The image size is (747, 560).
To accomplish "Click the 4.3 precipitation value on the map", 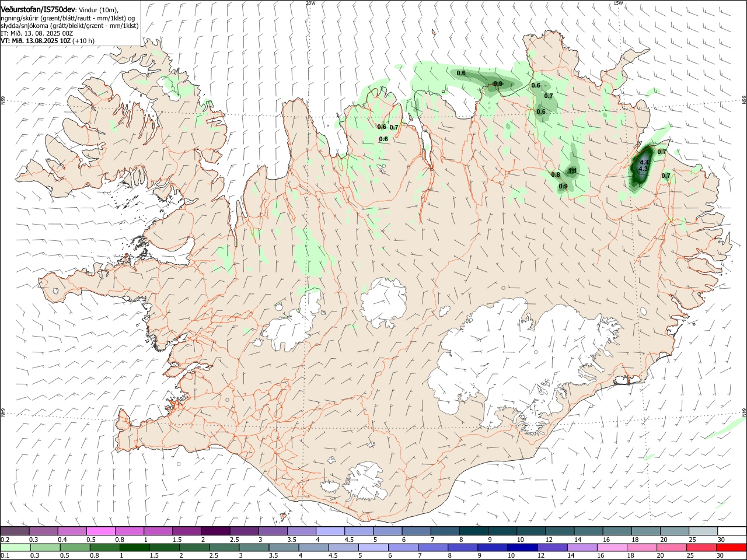I will click(x=644, y=169).
